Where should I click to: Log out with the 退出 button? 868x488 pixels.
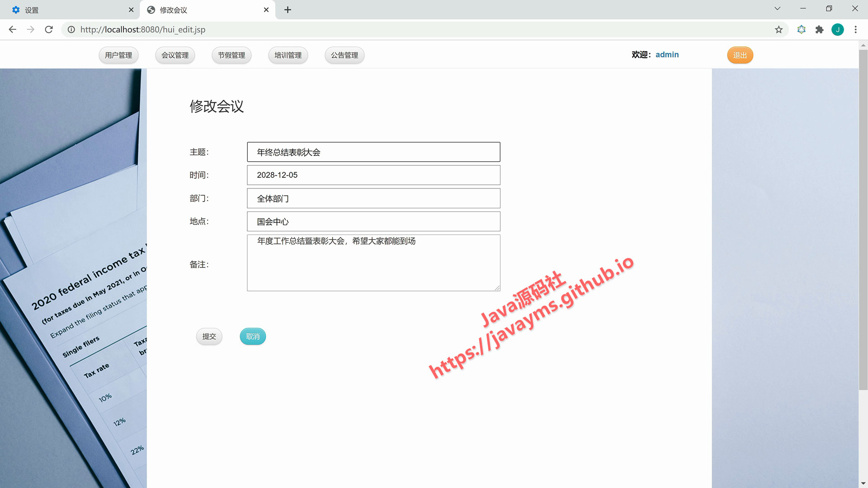pyautogui.click(x=740, y=55)
